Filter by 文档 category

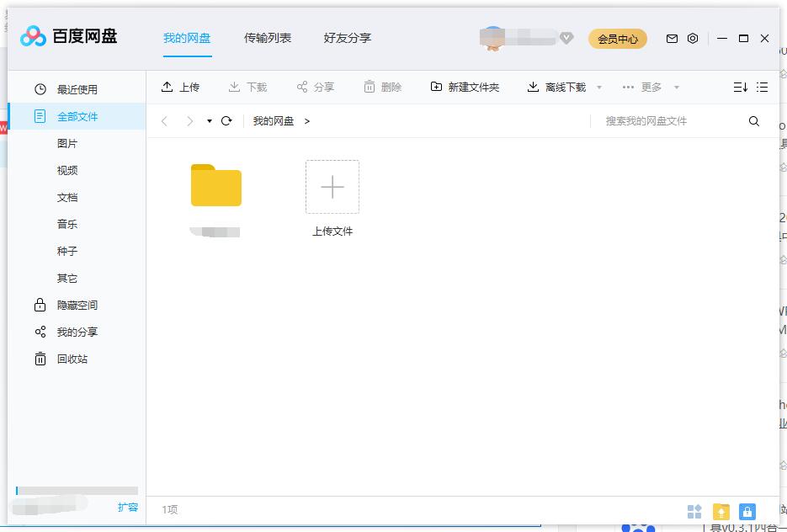tap(67, 197)
